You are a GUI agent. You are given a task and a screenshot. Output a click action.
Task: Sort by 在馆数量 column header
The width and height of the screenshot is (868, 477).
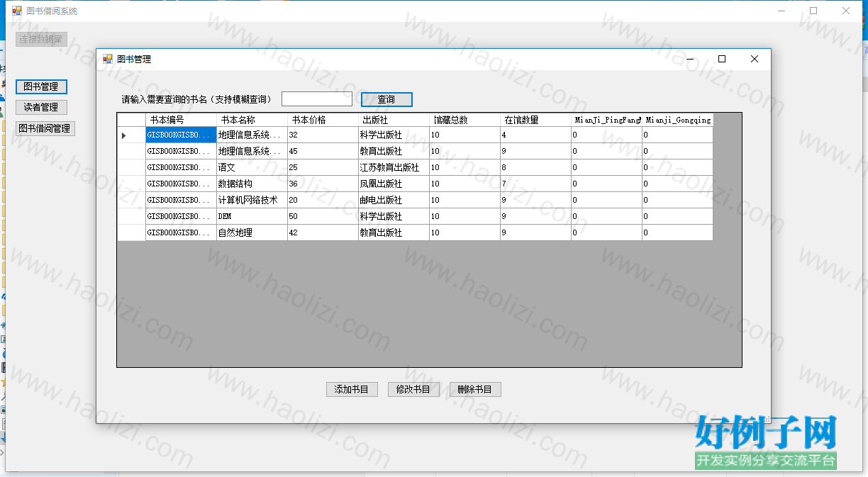click(535, 120)
